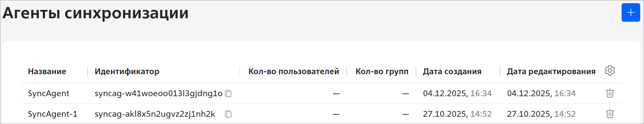Sort by Дата создания column
The height and width of the screenshot is (124, 644).
click(x=452, y=72)
